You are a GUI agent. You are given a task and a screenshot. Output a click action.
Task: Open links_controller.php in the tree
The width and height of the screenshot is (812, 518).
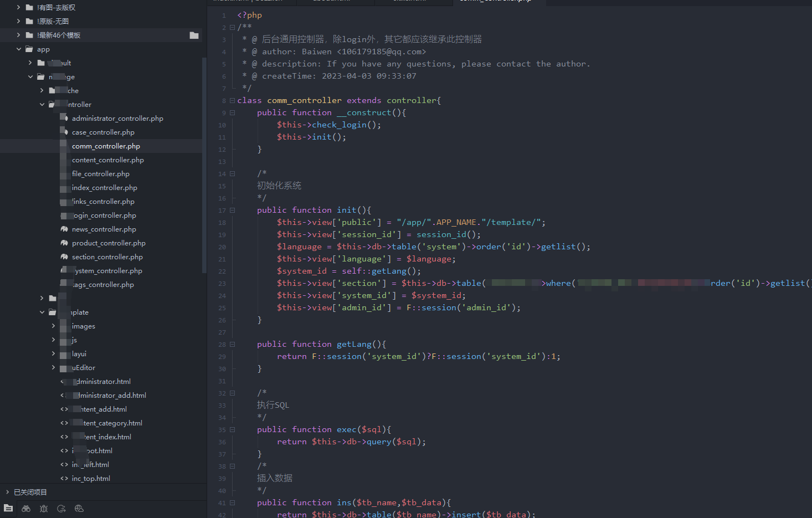point(103,201)
